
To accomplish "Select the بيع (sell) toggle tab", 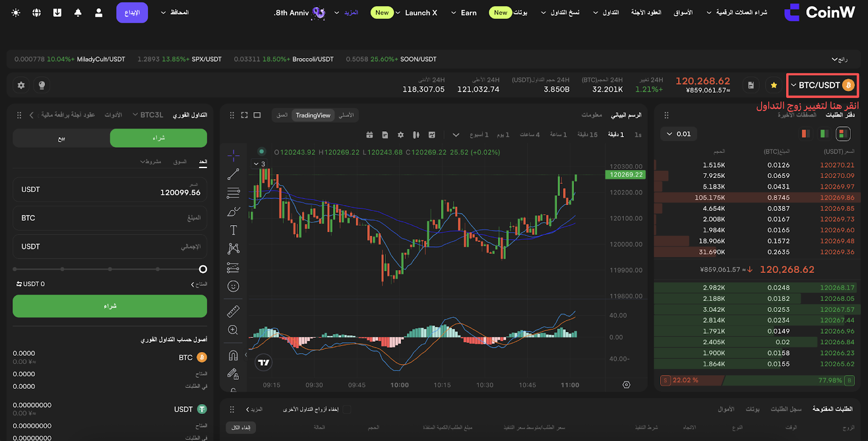I will click(61, 138).
